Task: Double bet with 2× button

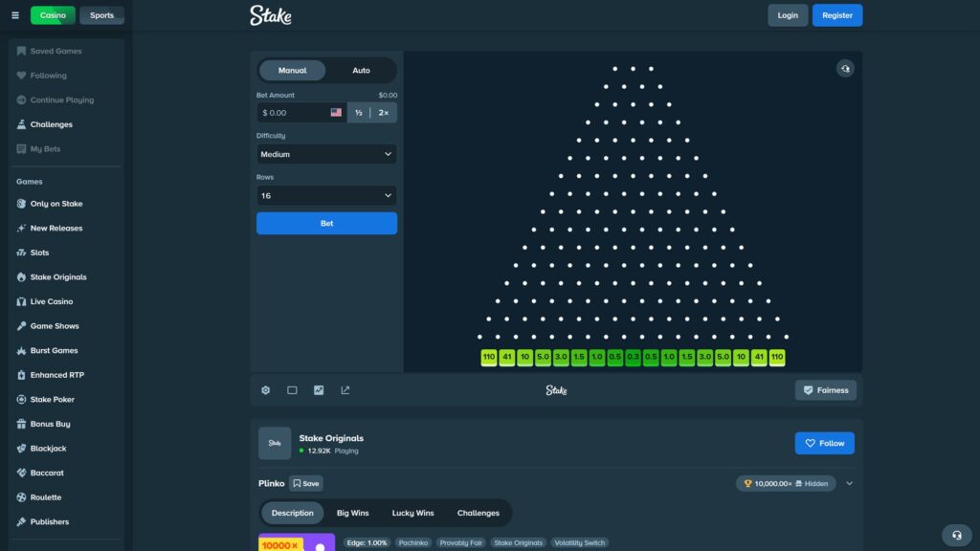Action: (384, 113)
